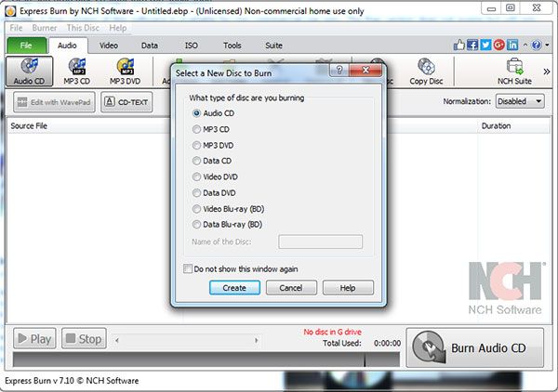
Task: Choose the Video DVD disc type
Action: click(196, 176)
